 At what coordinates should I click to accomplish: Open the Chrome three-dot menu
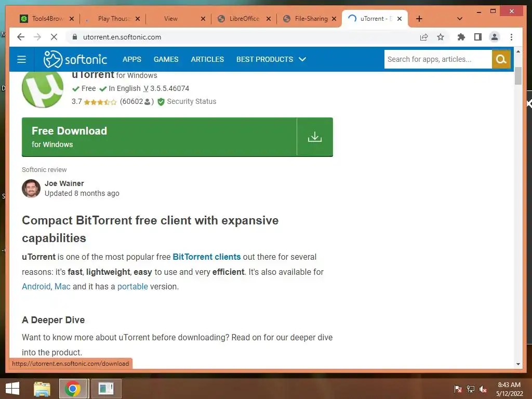511,37
